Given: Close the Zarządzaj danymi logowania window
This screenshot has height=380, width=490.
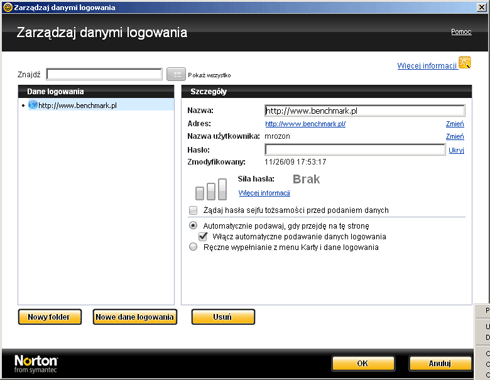Looking at the screenshot, I should (x=482, y=7).
